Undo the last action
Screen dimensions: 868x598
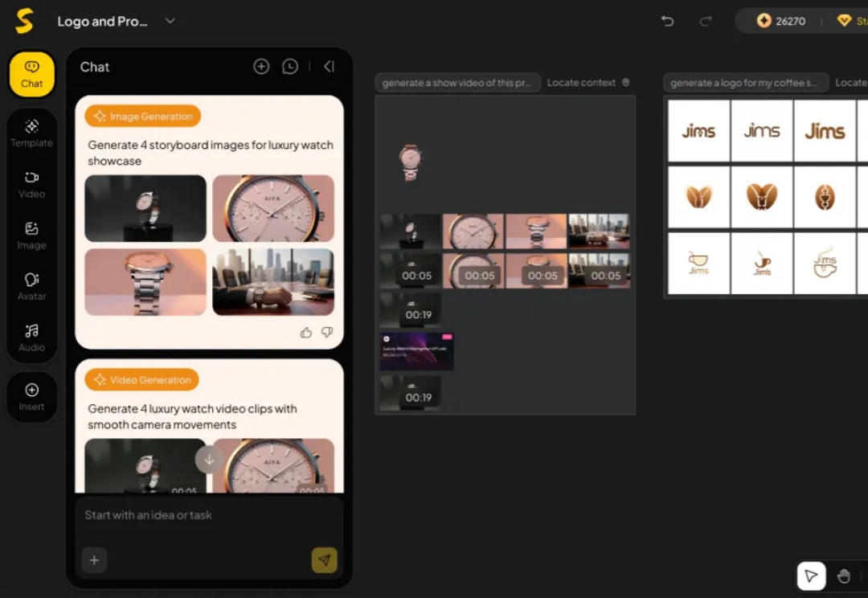667,21
